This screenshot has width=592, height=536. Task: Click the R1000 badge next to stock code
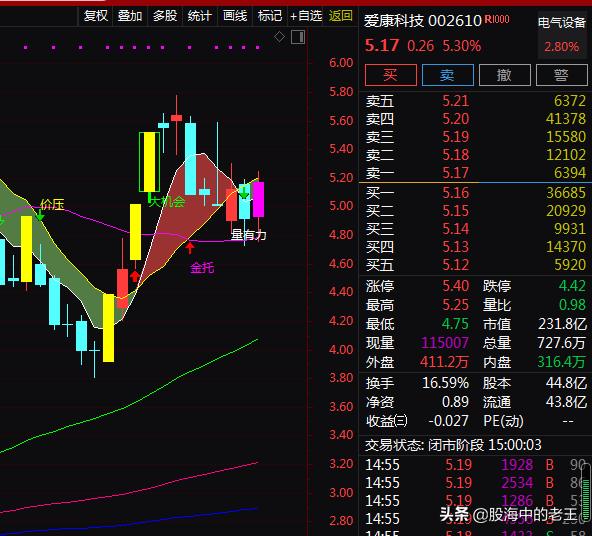[497, 19]
